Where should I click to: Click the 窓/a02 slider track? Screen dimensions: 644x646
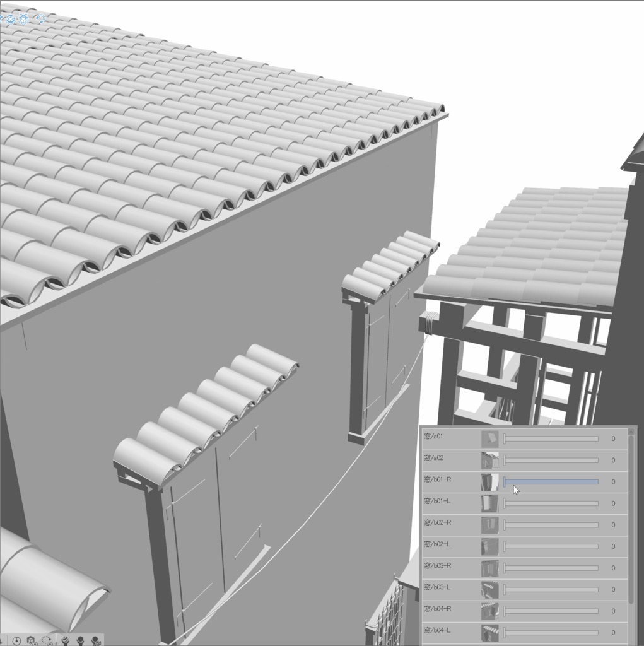[x=551, y=460]
